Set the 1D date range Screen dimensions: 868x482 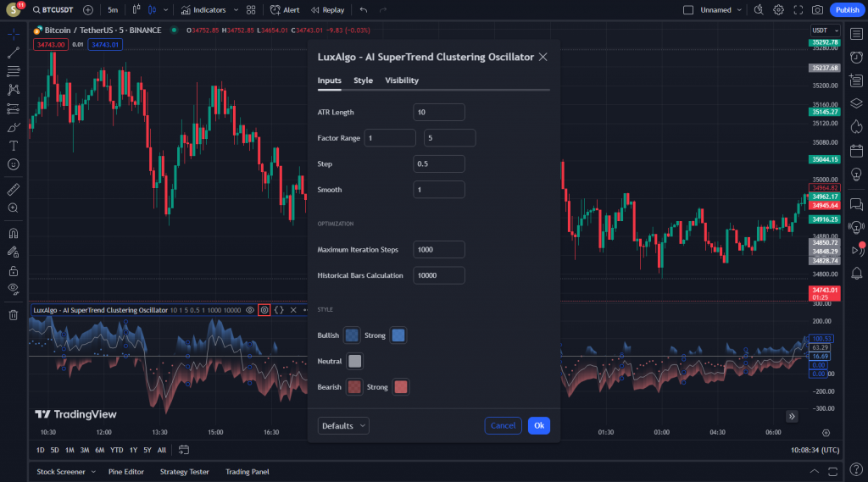point(41,450)
